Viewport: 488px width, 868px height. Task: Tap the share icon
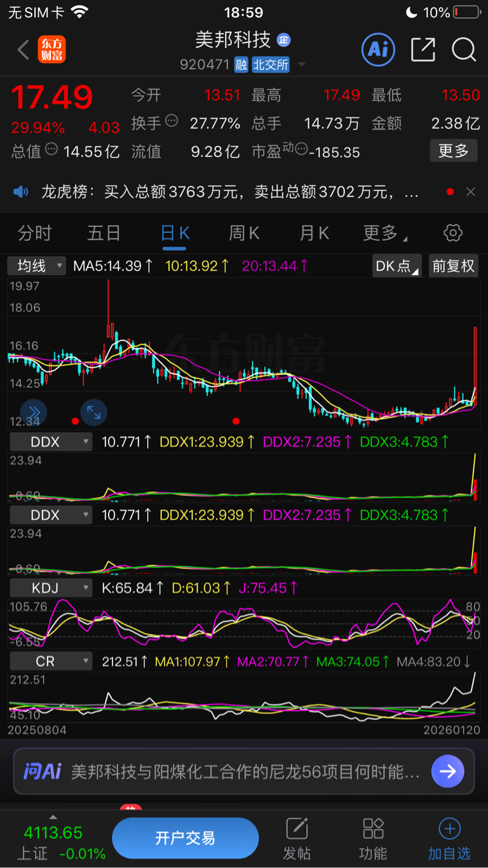(423, 50)
